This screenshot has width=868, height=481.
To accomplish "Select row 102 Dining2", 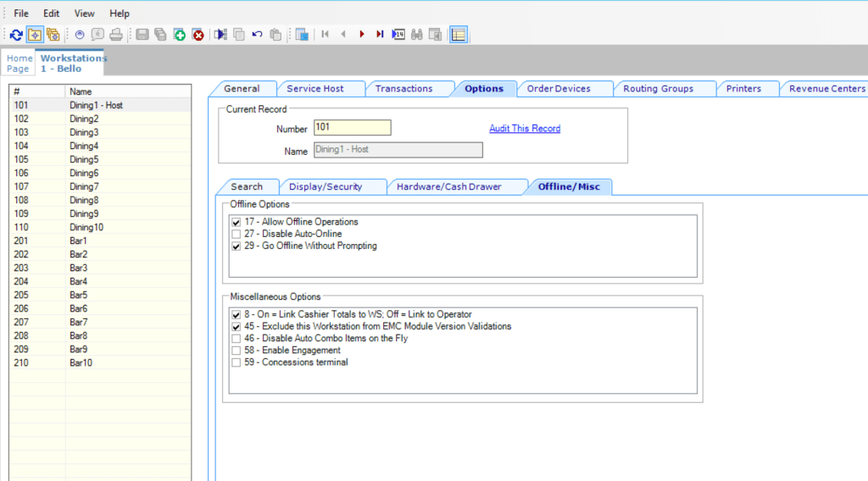I will click(x=100, y=119).
